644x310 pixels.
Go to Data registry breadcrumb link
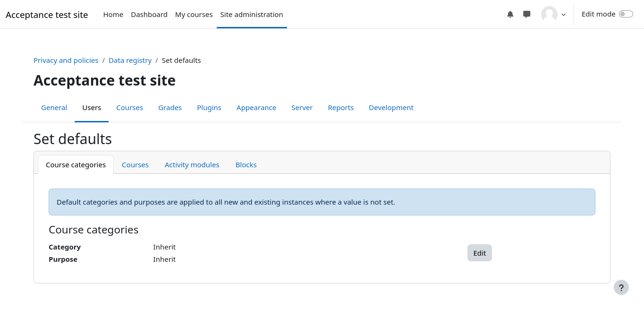[x=130, y=60]
